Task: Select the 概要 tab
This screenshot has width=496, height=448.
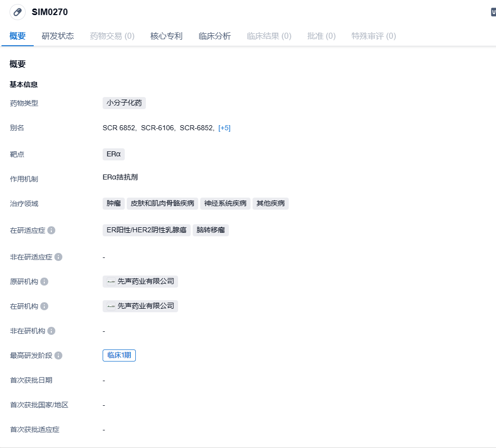Action: pos(18,36)
